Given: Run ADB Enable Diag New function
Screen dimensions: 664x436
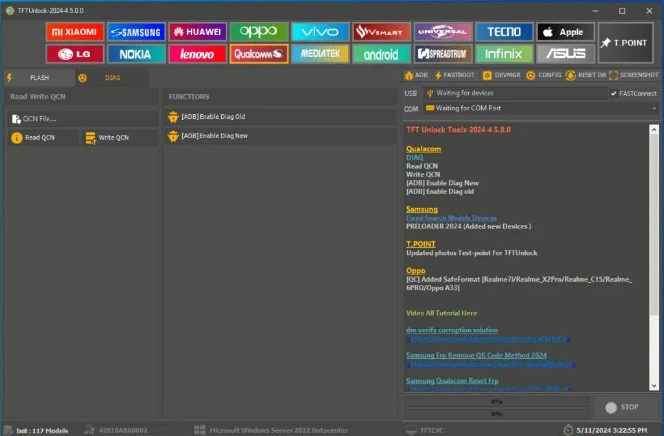Looking at the screenshot, I should coord(280,136).
